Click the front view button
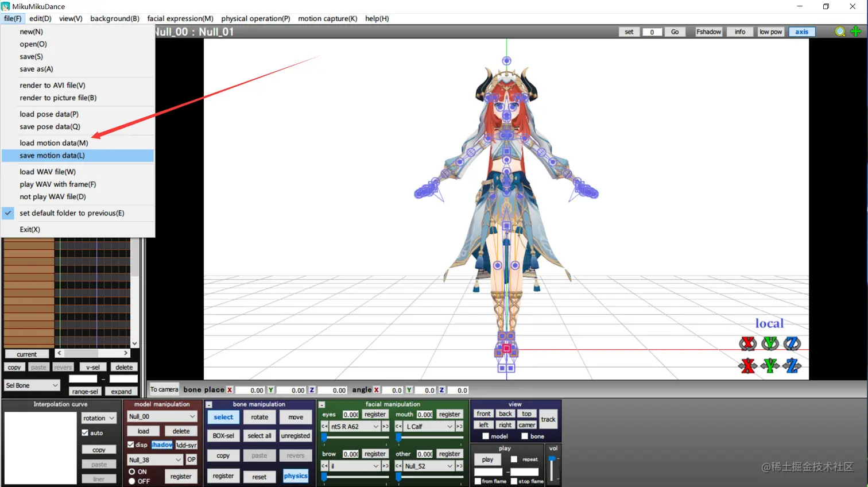 point(484,414)
